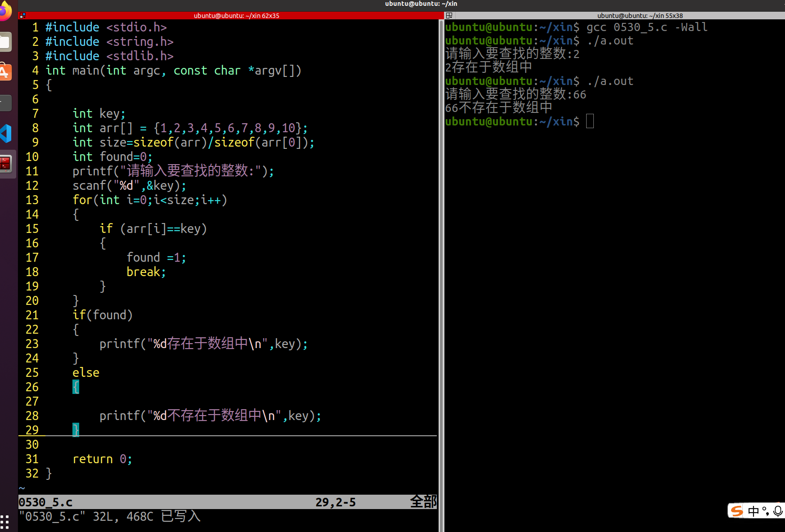The image size is (785, 532).
Task: Toggle half-width mode on the Sogou panel
Action: 764,509
